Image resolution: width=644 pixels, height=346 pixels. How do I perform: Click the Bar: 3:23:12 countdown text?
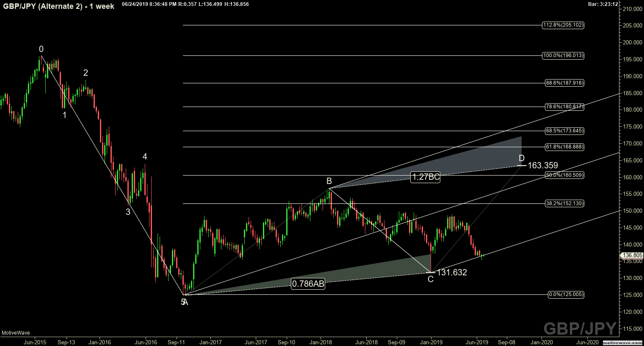pos(603,4)
